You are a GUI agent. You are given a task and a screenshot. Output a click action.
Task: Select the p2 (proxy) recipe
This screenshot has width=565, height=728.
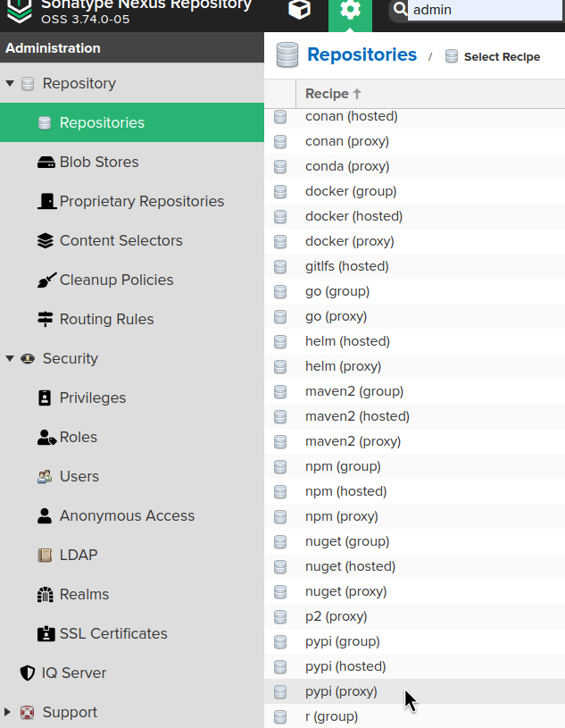pos(415,616)
